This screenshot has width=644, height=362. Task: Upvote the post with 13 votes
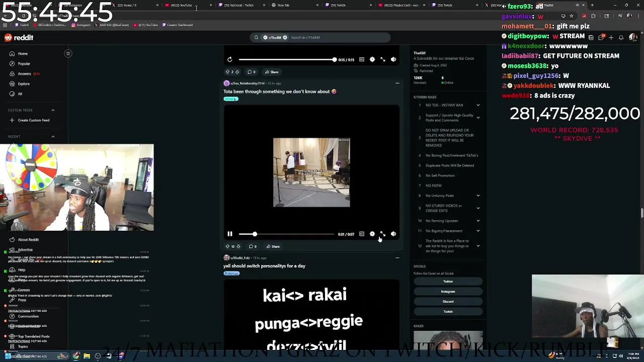(227, 246)
